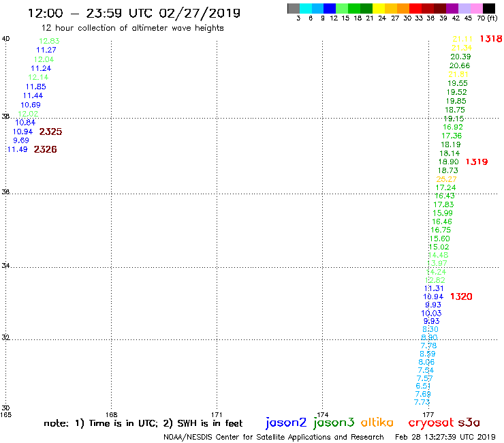Screen dimensions: 504x443
Task: Click the lavender swatch in the color legend
Action: (x=464, y=8)
